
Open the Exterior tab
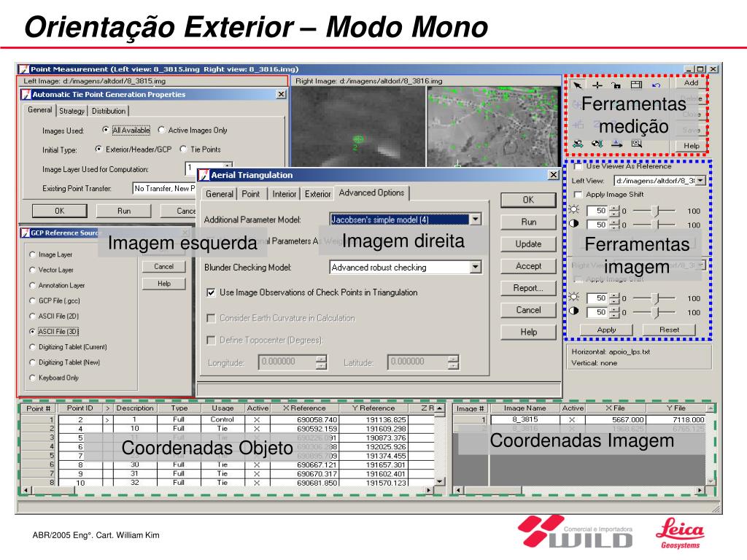tap(318, 194)
